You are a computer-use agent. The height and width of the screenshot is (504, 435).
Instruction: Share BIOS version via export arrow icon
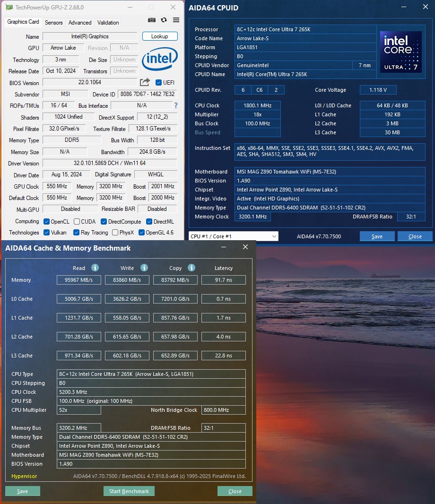point(145,82)
